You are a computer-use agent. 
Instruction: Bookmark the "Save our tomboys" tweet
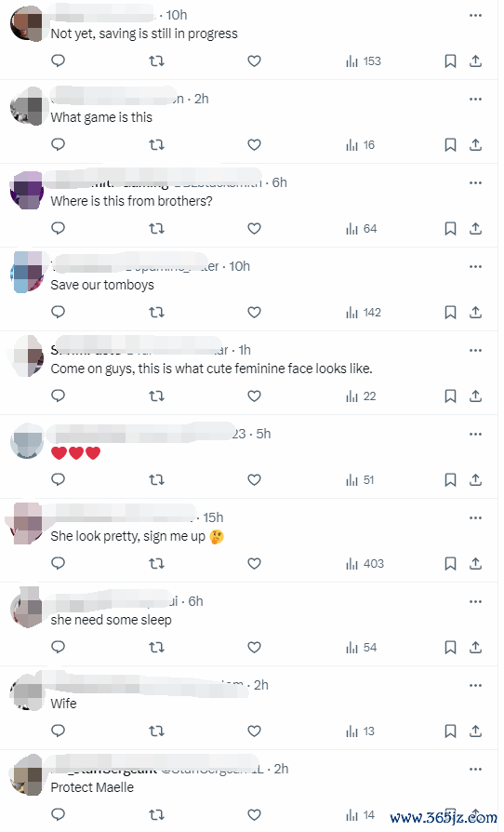pyautogui.click(x=450, y=313)
